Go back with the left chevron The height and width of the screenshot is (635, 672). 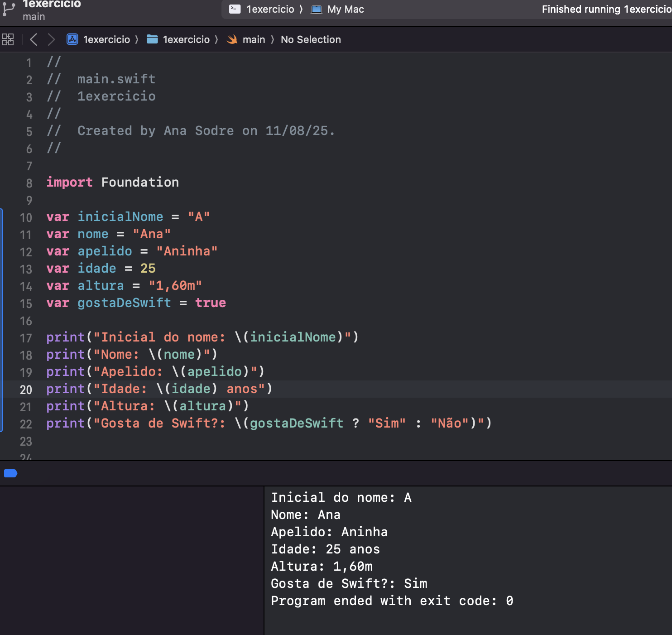[34, 39]
